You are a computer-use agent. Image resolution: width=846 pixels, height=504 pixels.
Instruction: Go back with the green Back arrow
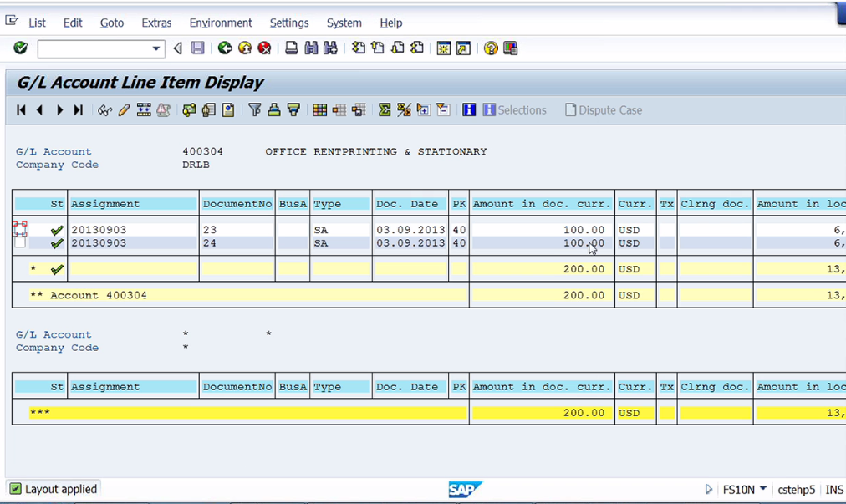225,48
